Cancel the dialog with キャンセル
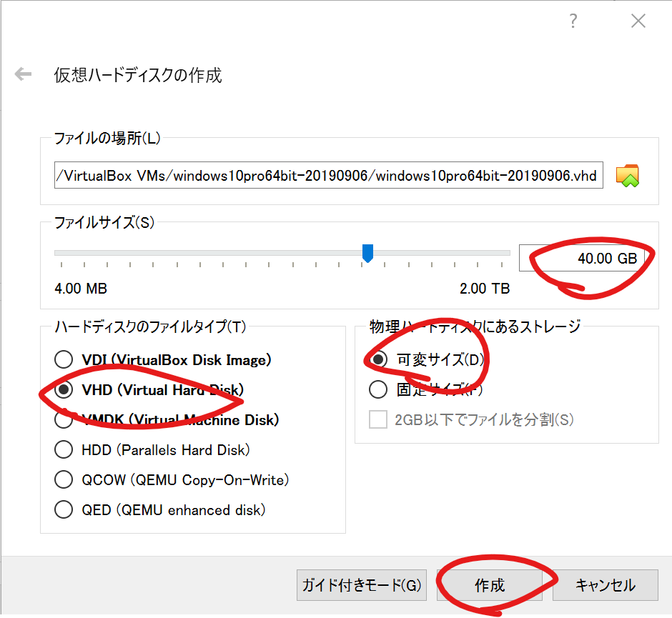The image size is (672, 618). [x=606, y=585]
